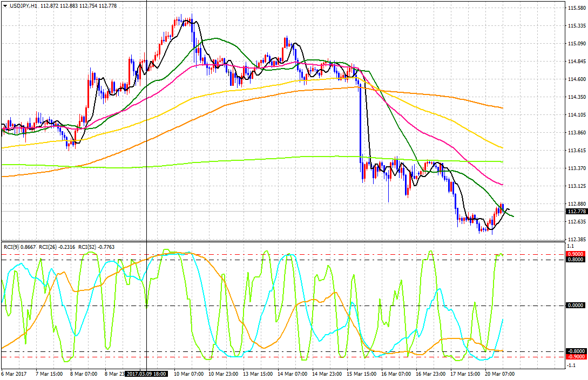Screen dimensions: 588x380
Task: Click the black -0.8000 level label
Action: click(x=575, y=351)
